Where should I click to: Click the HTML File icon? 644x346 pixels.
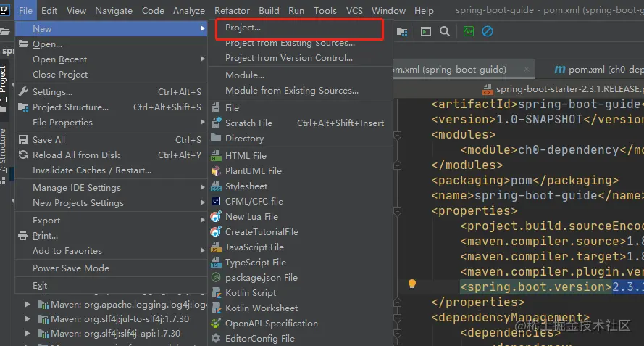tap(216, 155)
